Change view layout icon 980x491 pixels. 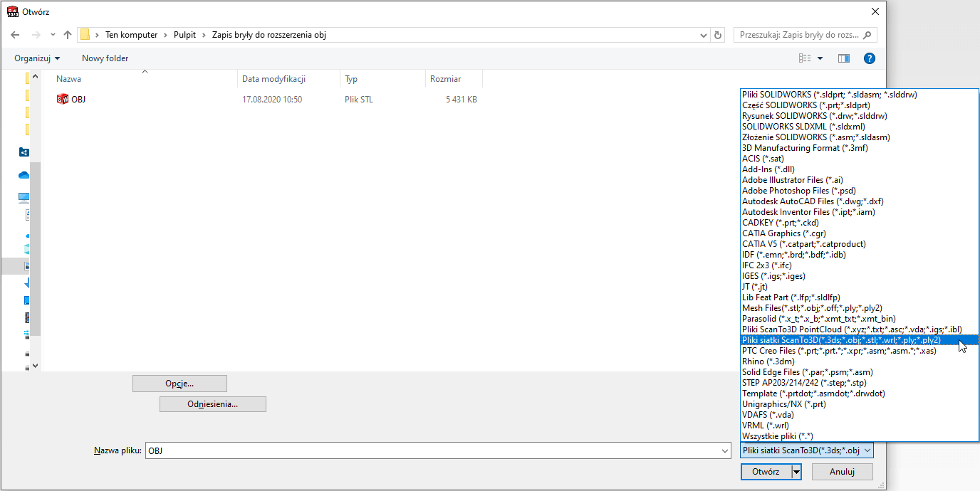pyautogui.click(x=805, y=58)
